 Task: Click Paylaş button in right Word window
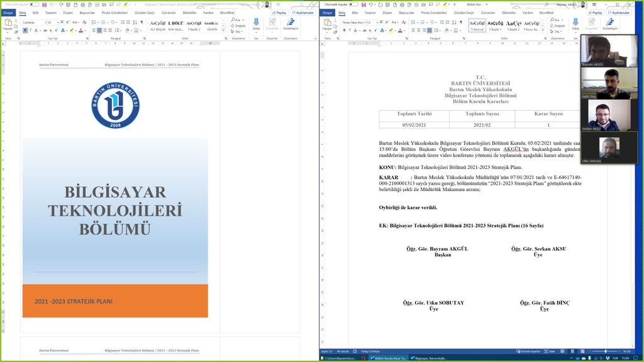[594, 13]
